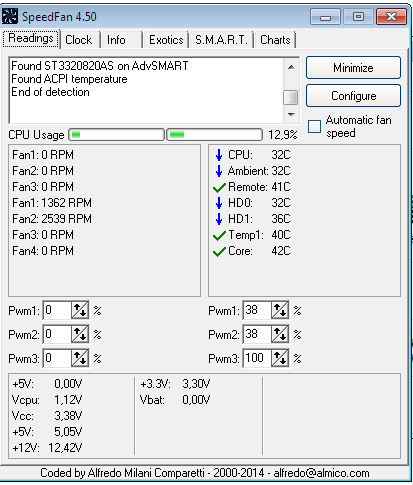The width and height of the screenshot is (413, 485).
Task: Minimize the window with title bar button
Action: (x=325, y=17)
